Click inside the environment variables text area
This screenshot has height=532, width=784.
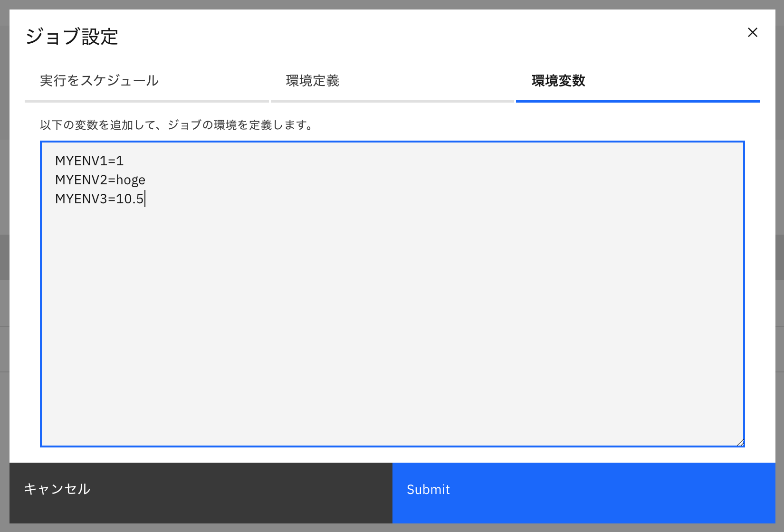[x=392, y=294]
